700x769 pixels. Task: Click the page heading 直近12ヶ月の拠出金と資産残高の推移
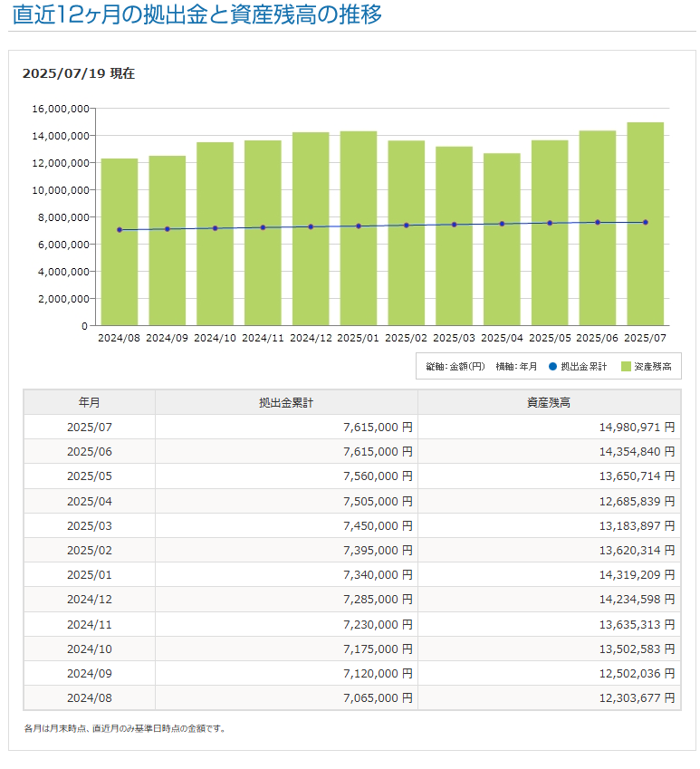197,14
